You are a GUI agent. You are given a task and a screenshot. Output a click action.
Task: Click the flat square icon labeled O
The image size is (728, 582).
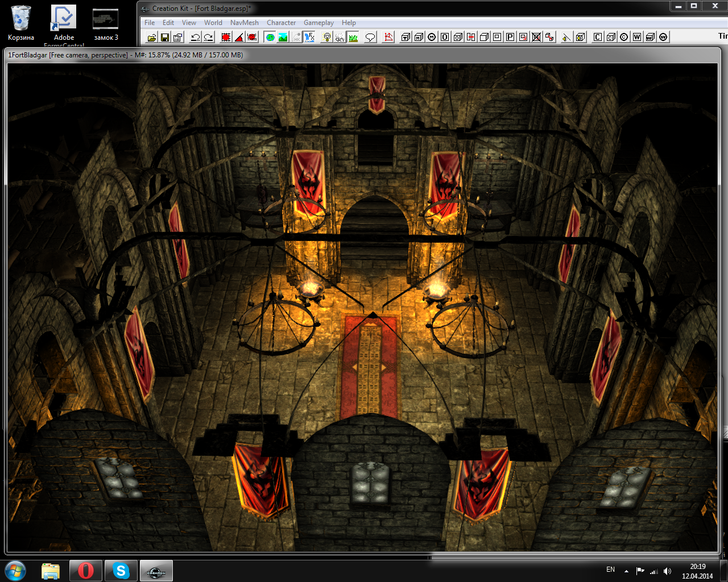tap(445, 37)
